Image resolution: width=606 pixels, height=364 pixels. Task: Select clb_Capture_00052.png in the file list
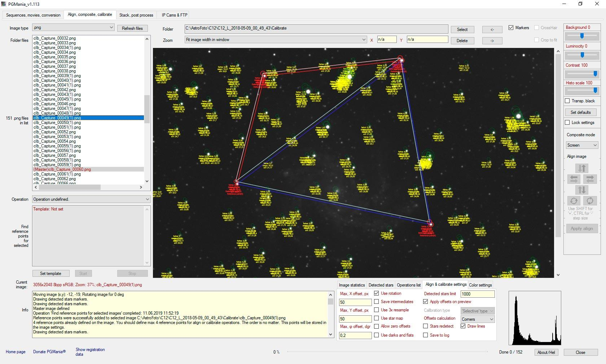click(54, 132)
